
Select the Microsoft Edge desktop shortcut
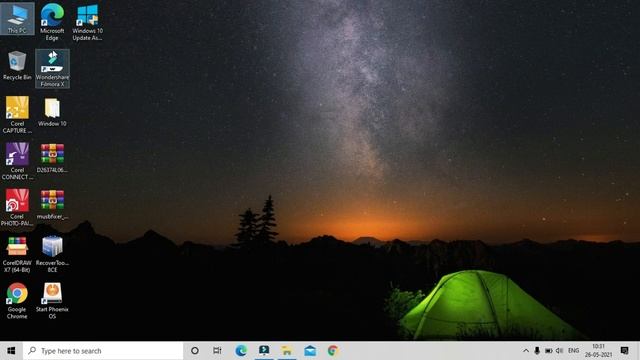[52, 22]
